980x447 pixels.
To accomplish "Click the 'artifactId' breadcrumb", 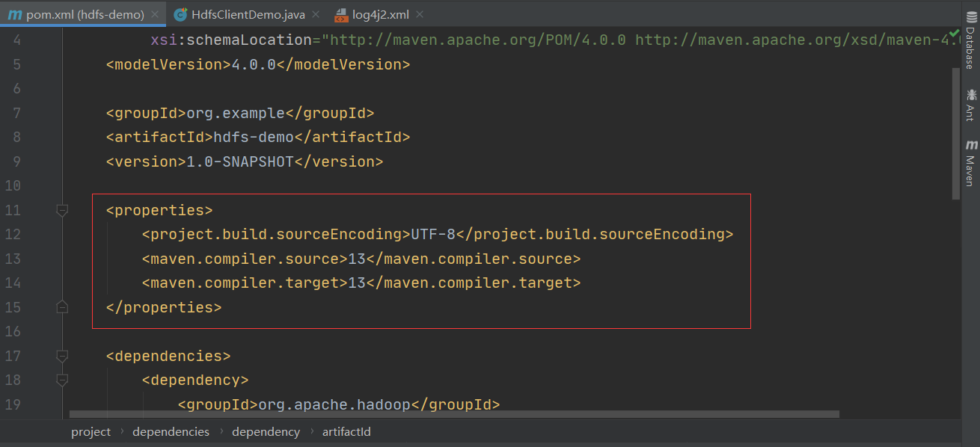I will 346,432.
